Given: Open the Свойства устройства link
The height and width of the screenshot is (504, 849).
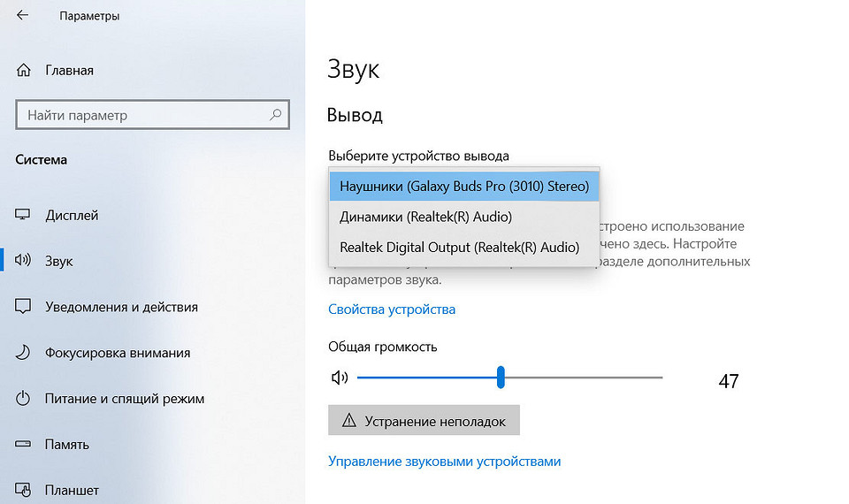Looking at the screenshot, I should coord(391,309).
